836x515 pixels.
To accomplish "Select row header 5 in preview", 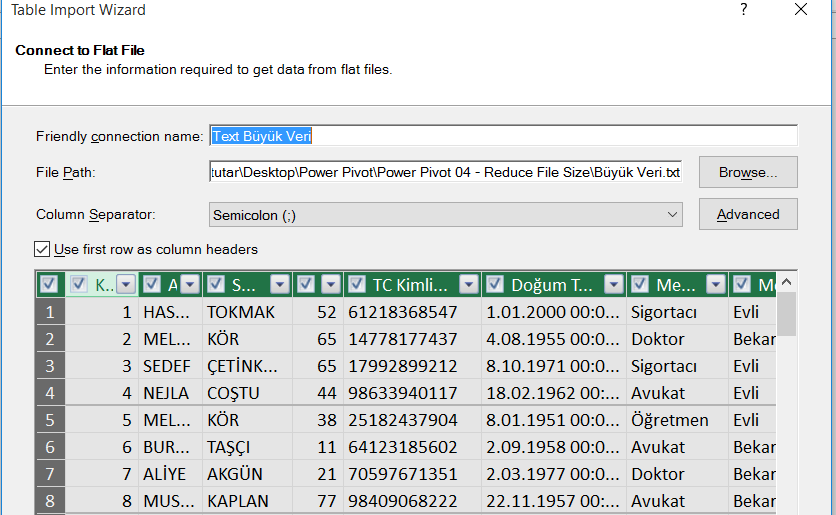I will 50,420.
